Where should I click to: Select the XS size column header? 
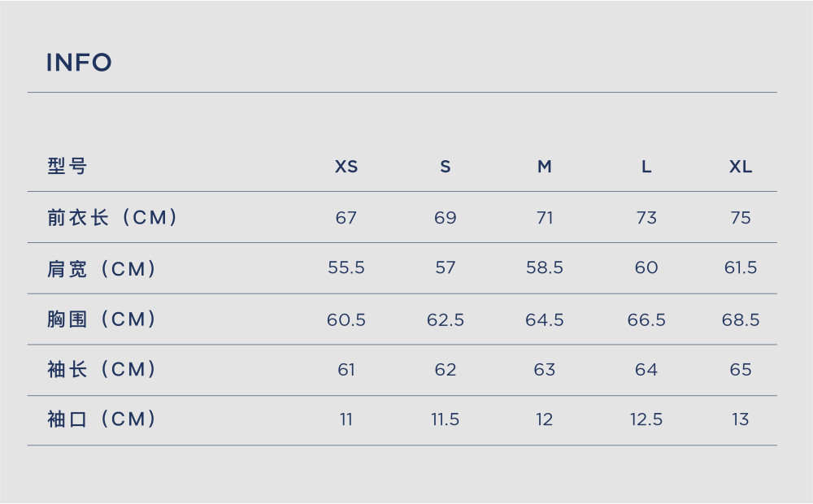(x=346, y=167)
